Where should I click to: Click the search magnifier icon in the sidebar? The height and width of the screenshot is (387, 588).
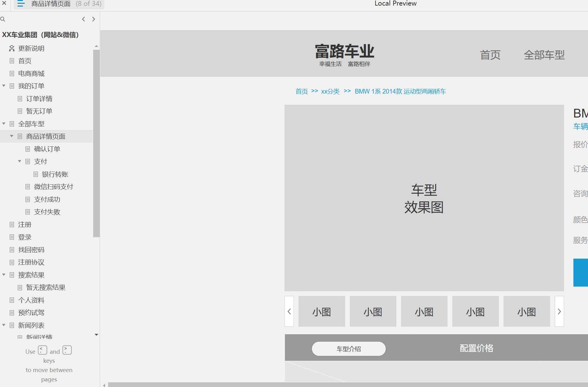[3, 19]
